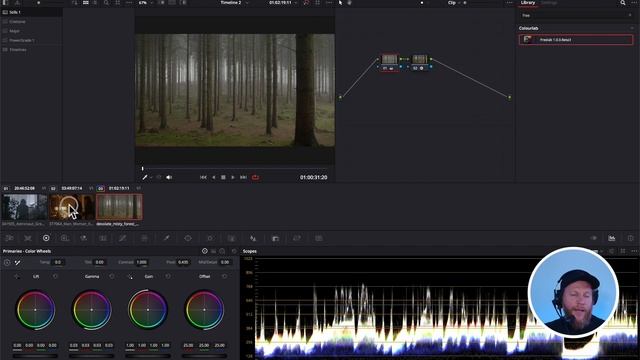640x360 pixels.
Task: Click the viewer timecode 01:00:31:20
Action: (x=313, y=177)
